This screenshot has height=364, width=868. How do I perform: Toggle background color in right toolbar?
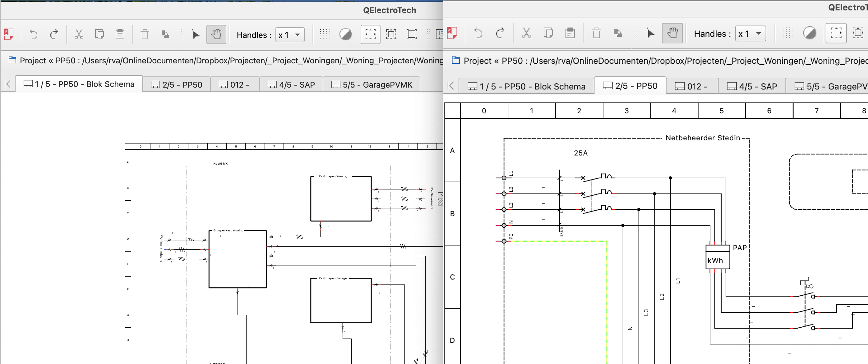pos(809,33)
